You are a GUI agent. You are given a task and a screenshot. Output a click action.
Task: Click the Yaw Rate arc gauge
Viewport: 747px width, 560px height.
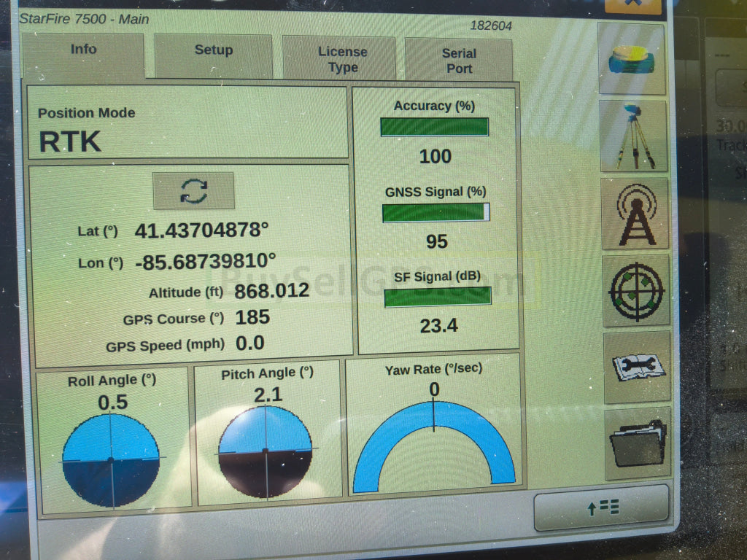tap(434, 445)
